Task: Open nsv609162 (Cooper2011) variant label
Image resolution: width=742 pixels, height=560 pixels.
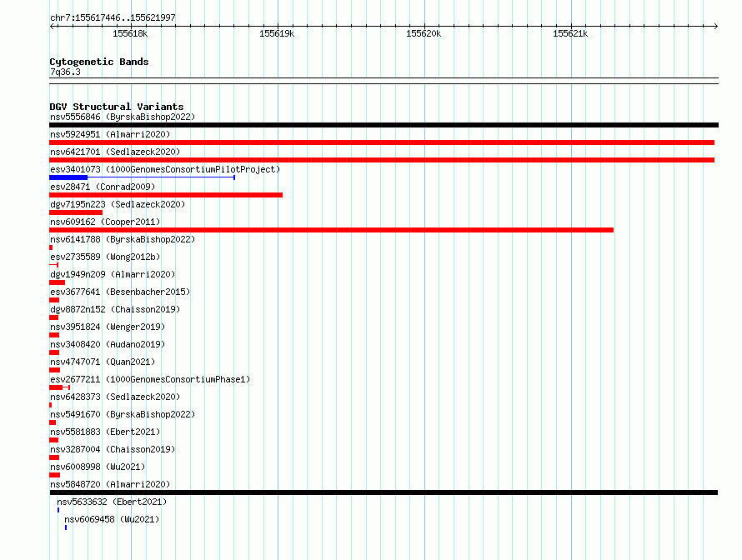Action: [x=105, y=222]
